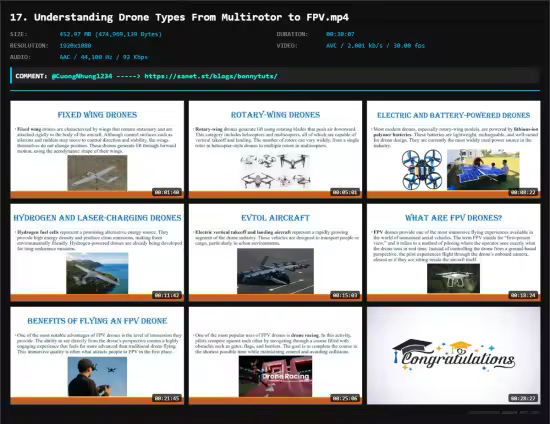550x424 pixels.
Task: Click the sanet.st blogs URL in comment
Action: point(211,76)
